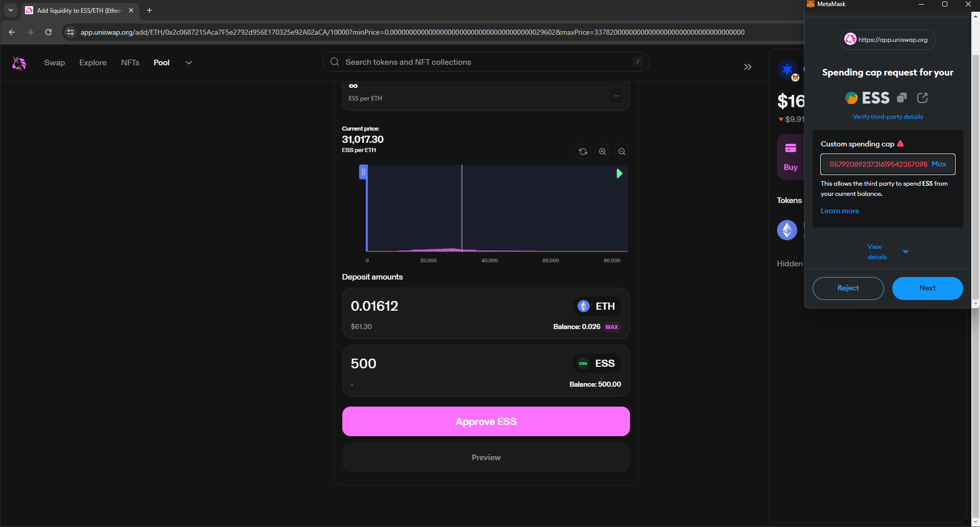Zoom in on the liquidity chart
This screenshot has height=527, width=980.
click(602, 152)
